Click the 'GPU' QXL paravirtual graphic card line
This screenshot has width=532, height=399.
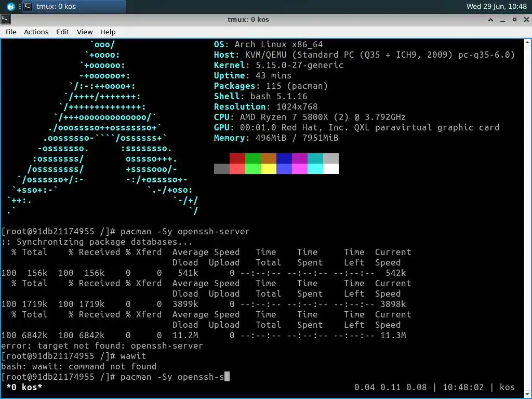tap(356, 128)
